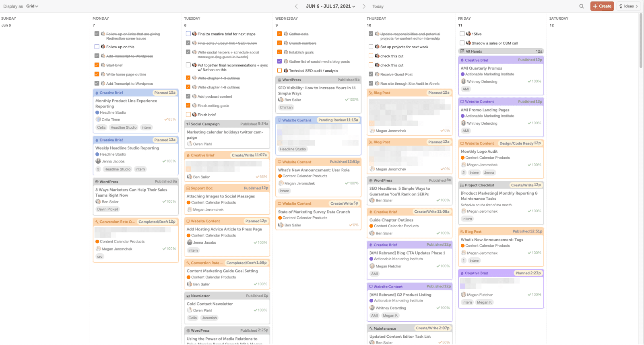
Task: Open Pending Review status on Website Content card
Action: click(338, 120)
